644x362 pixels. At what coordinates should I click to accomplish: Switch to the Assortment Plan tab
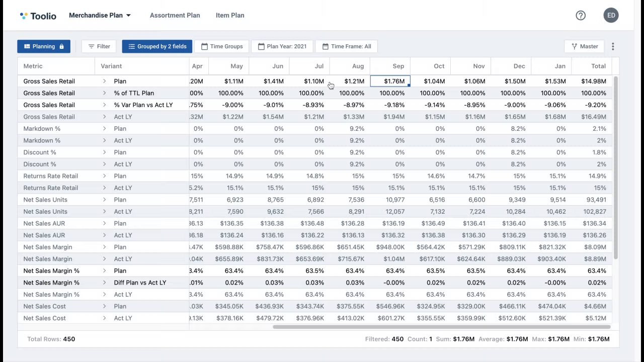click(x=175, y=16)
